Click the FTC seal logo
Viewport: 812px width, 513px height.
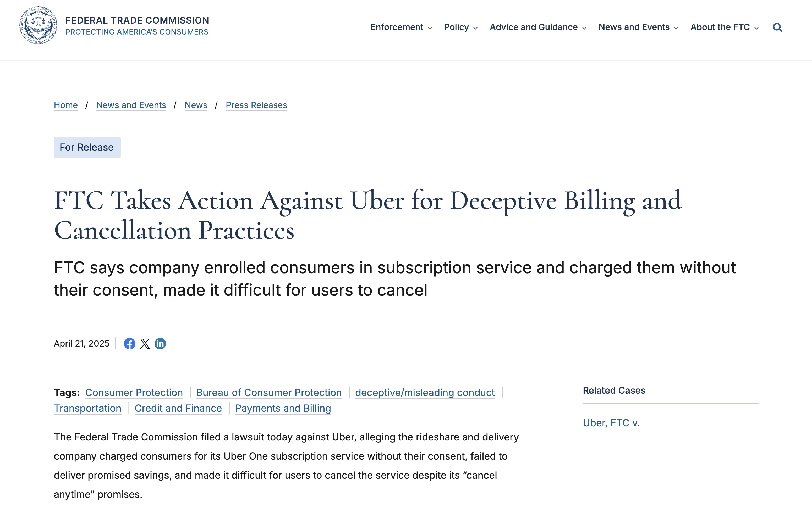coord(38,25)
